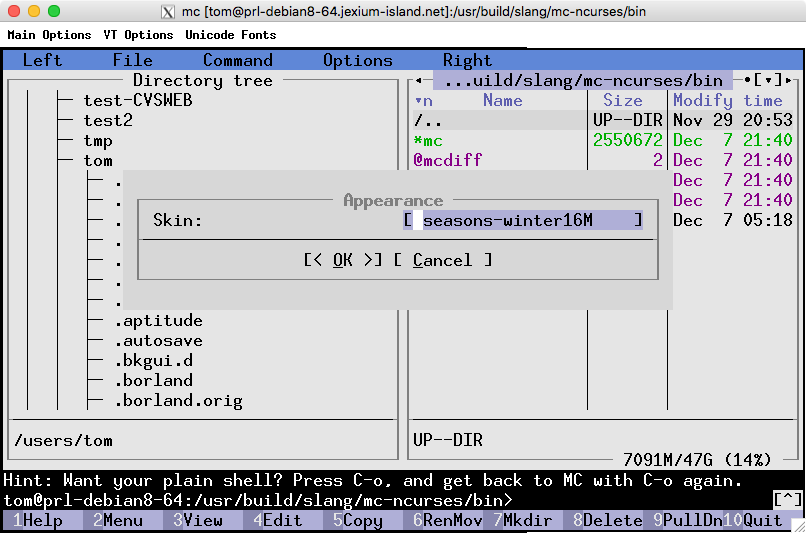
Task: Open the Left panel menu
Action: point(42,60)
